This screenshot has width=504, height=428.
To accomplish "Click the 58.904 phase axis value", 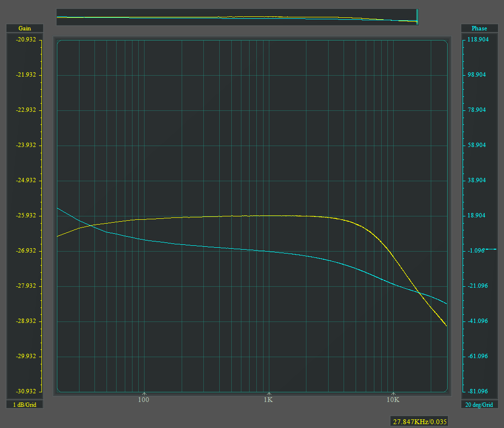I will 477,145.
